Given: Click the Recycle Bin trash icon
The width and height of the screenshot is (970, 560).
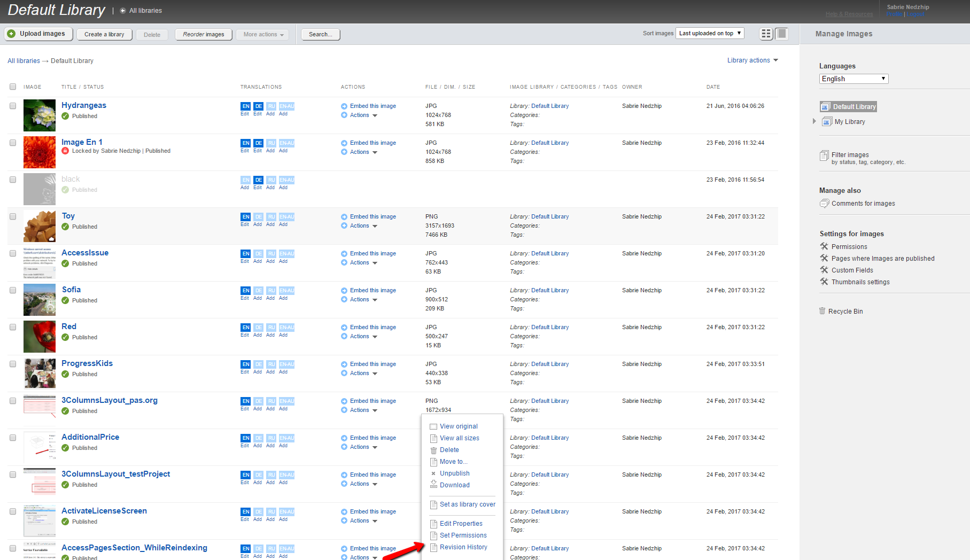Looking at the screenshot, I should pos(822,311).
